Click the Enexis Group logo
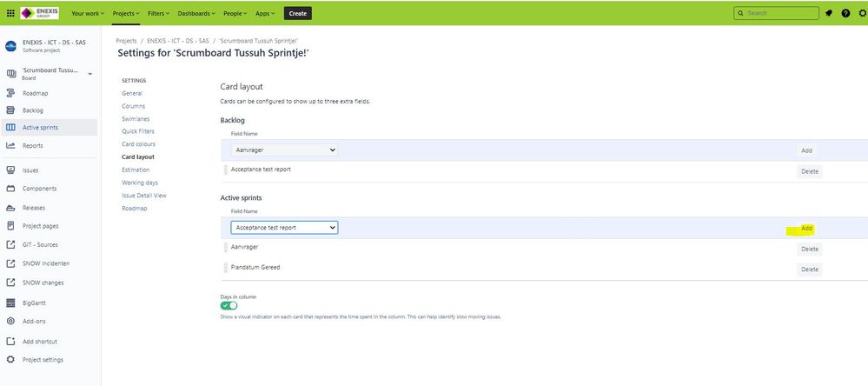Viewport: 868px width, 386px height. tap(39, 13)
